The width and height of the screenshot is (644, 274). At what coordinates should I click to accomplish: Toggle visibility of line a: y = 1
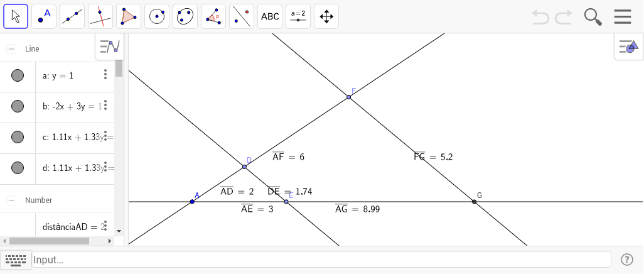pos(17,75)
